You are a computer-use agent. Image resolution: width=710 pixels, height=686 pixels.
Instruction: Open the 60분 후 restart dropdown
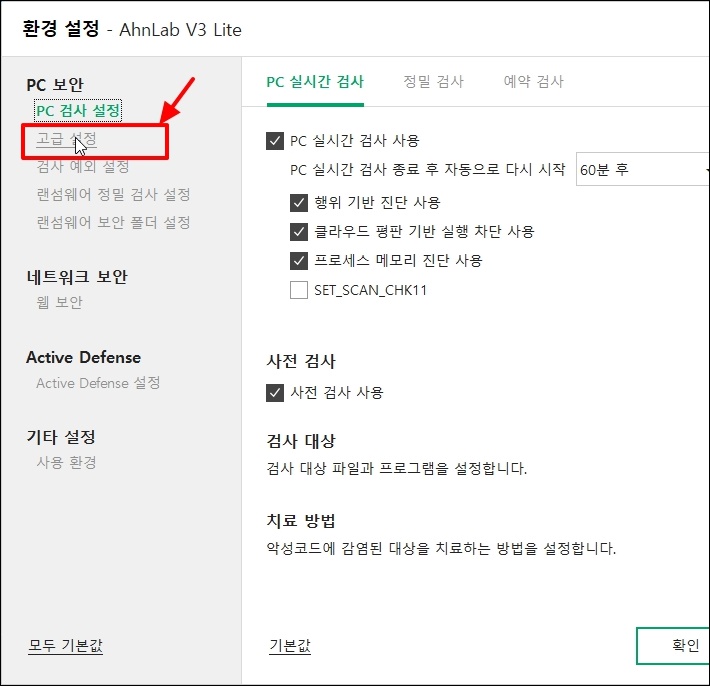pyautogui.click(x=643, y=169)
